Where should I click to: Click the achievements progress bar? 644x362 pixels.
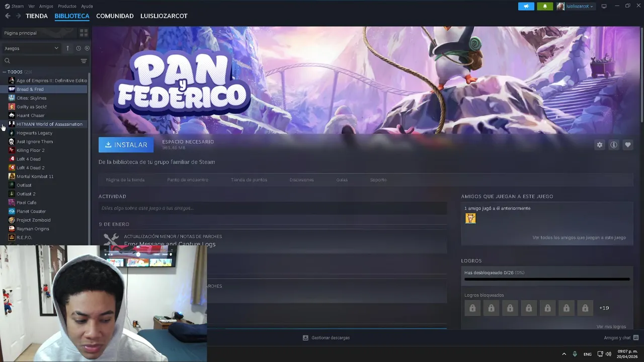[x=547, y=279]
